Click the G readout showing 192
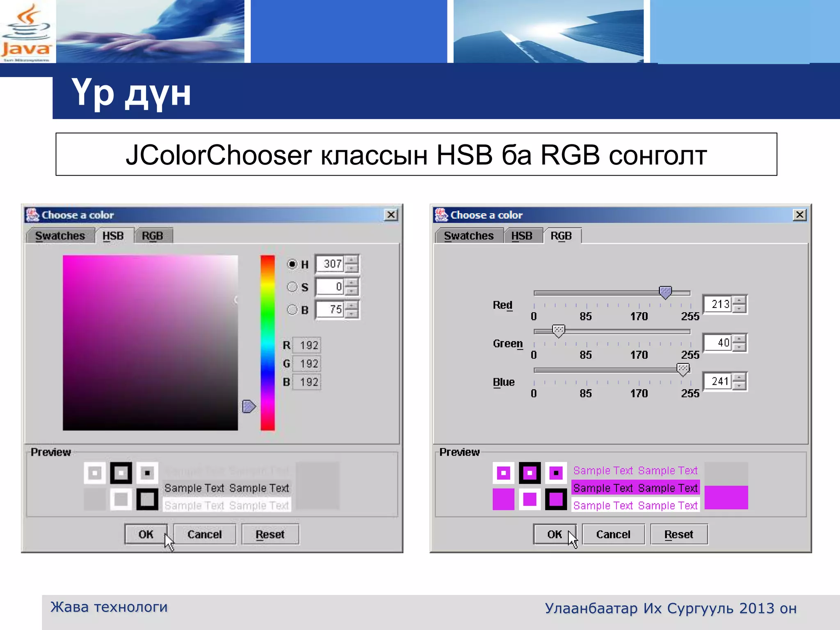 click(x=307, y=363)
